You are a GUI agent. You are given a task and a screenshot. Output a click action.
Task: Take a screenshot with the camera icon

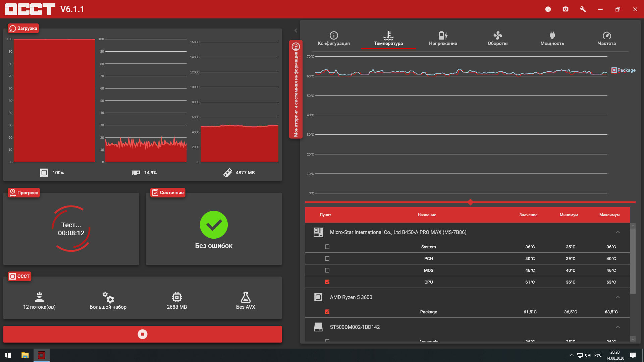(566, 9)
